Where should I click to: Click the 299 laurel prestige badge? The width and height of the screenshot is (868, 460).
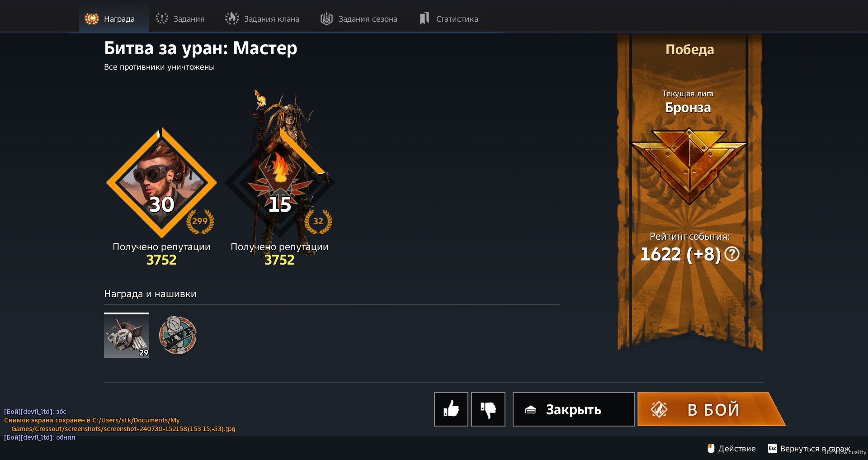[200, 221]
